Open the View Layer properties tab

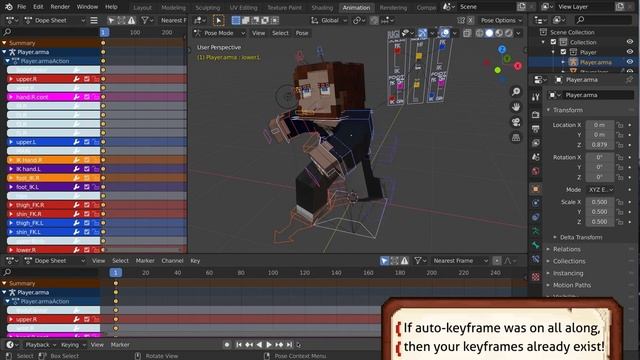[x=536, y=143]
